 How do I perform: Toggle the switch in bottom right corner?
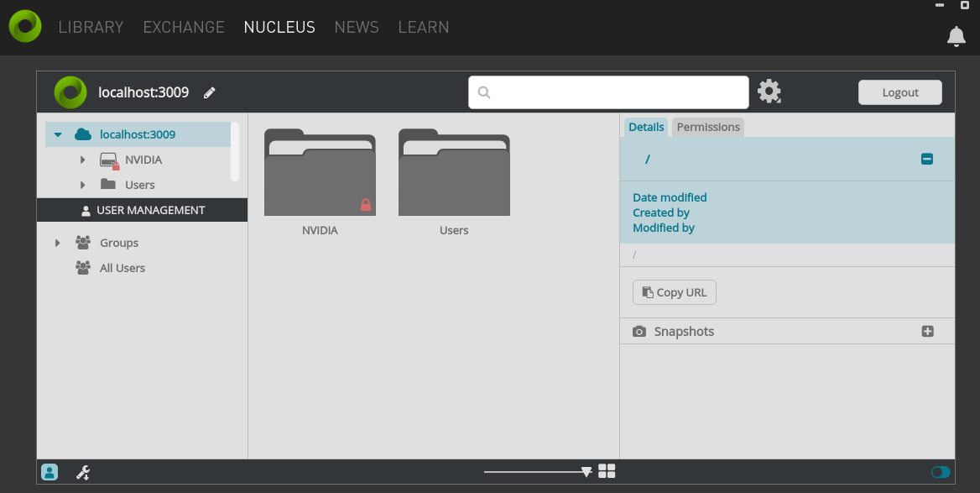pyautogui.click(x=940, y=472)
